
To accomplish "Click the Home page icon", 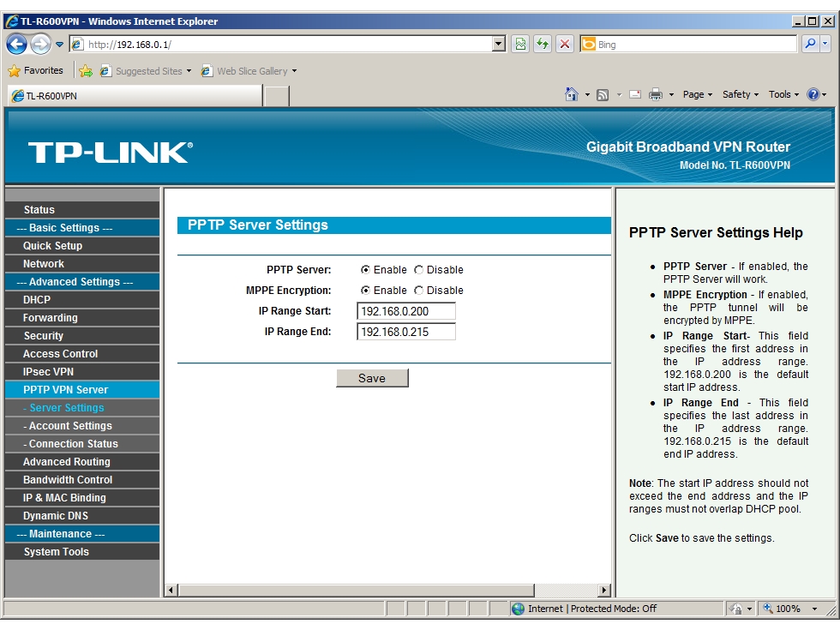I will [572, 95].
